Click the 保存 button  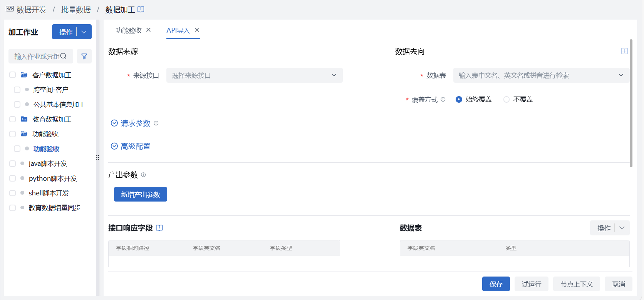[496, 284]
